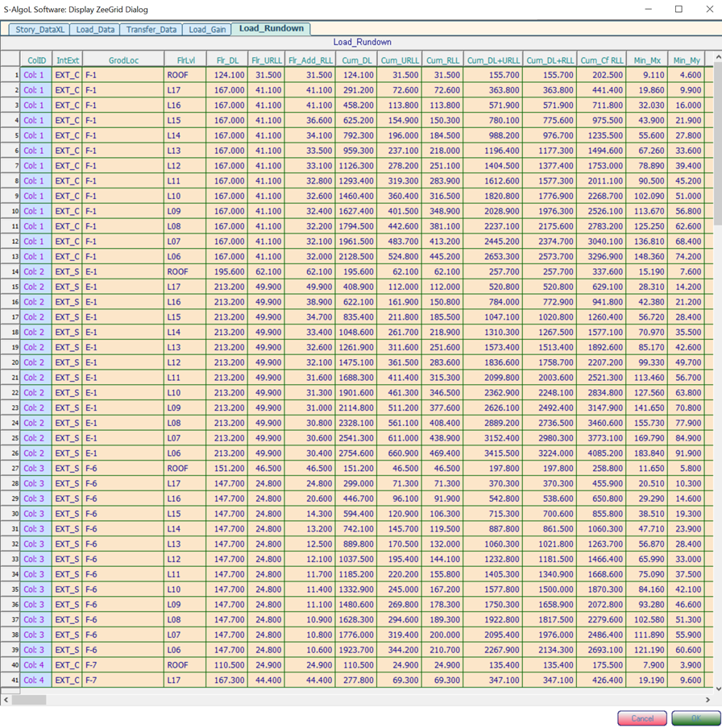Click the cell showing 2128.500
Viewport: 722px width, 728px height.
pyautogui.click(x=356, y=257)
